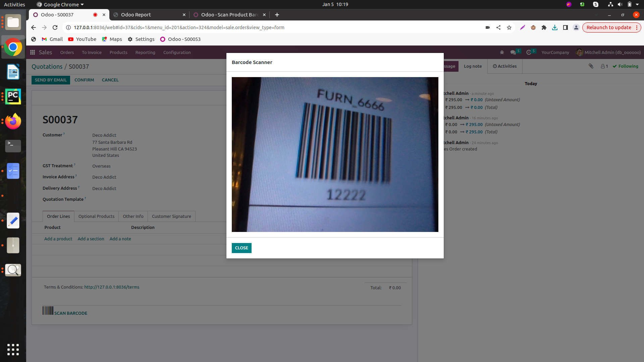This screenshot has width=644, height=362.
Task: Switch to Odoo - Scan Product Barcode tab
Action: [x=230, y=15]
